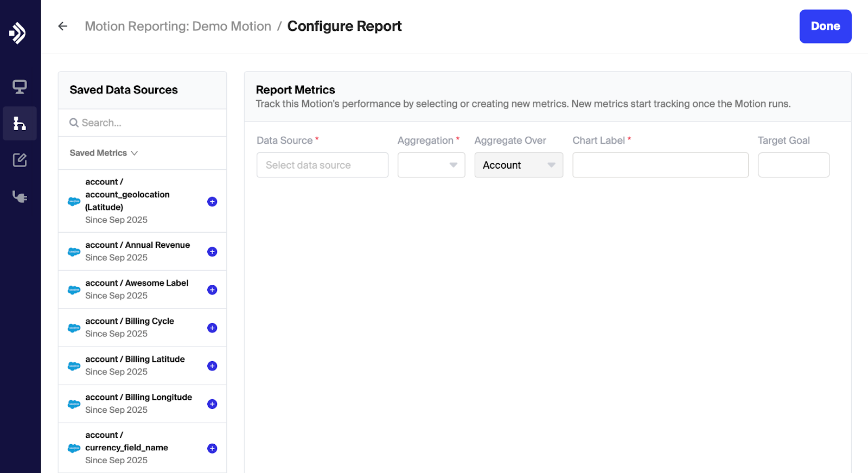Open the monitor icon in sidebar

pyautogui.click(x=20, y=87)
